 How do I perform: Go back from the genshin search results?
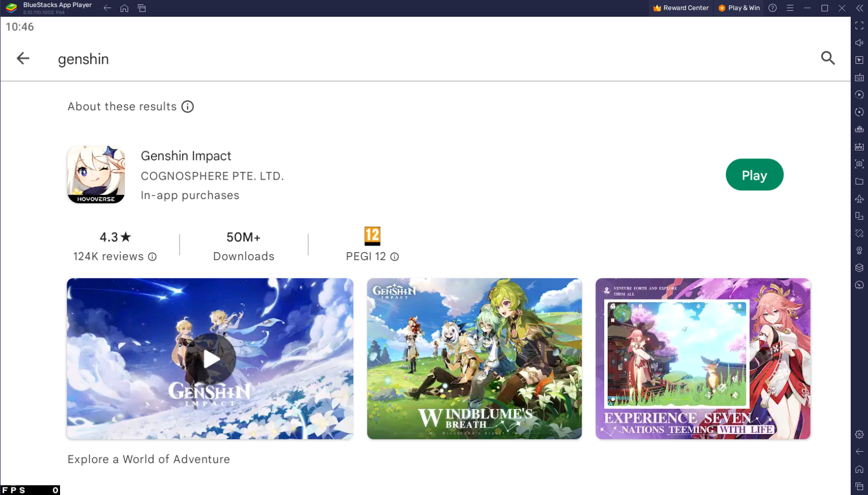pos(23,58)
